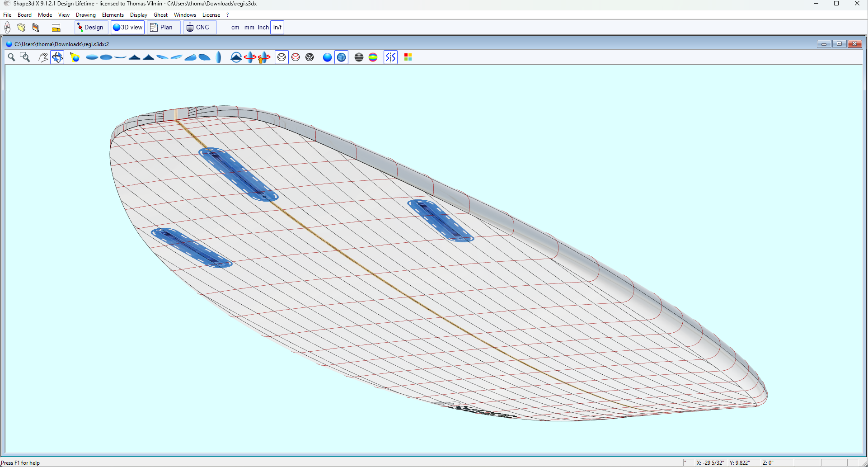
Task: Toggle the wireframe mesh rendering
Action: 310,57
